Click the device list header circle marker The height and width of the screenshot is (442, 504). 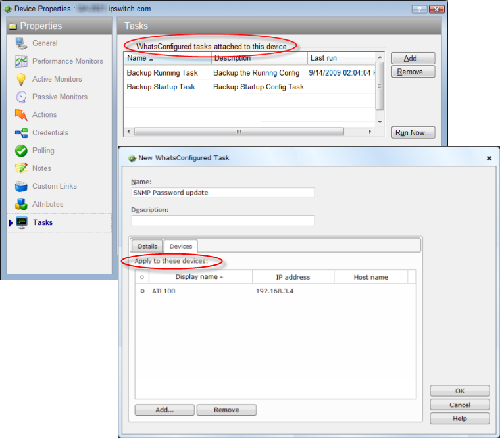coord(142,277)
